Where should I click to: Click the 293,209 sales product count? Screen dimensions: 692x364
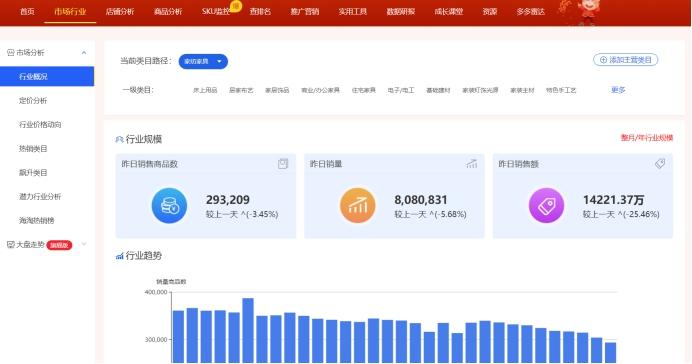[228, 200]
